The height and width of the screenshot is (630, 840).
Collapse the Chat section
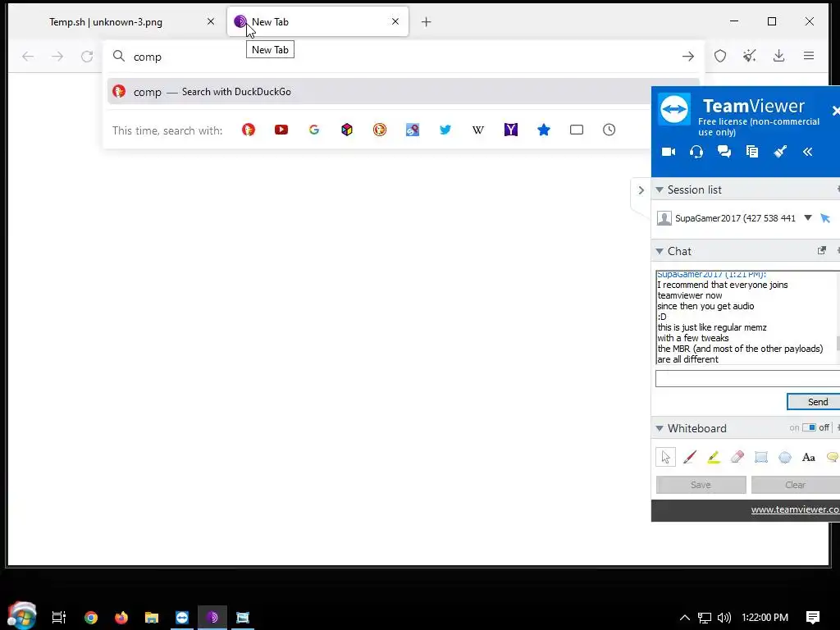(x=660, y=251)
